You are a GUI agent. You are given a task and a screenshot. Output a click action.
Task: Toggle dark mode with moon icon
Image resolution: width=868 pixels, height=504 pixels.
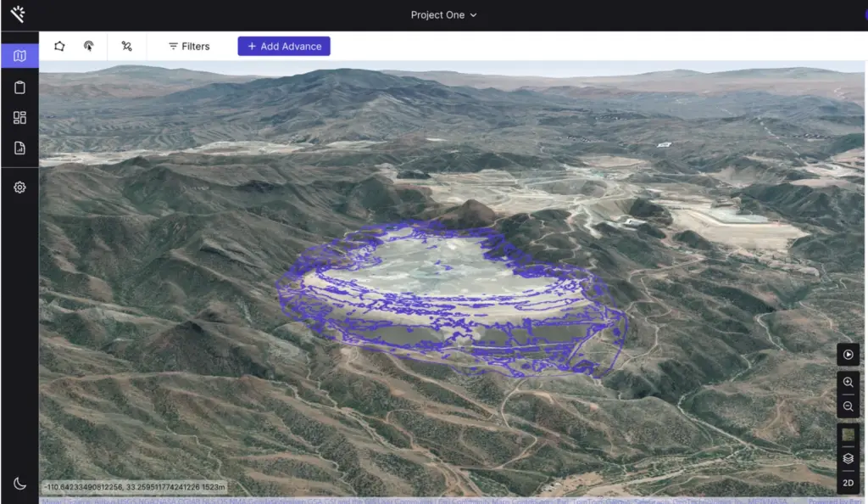click(x=19, y=484)
